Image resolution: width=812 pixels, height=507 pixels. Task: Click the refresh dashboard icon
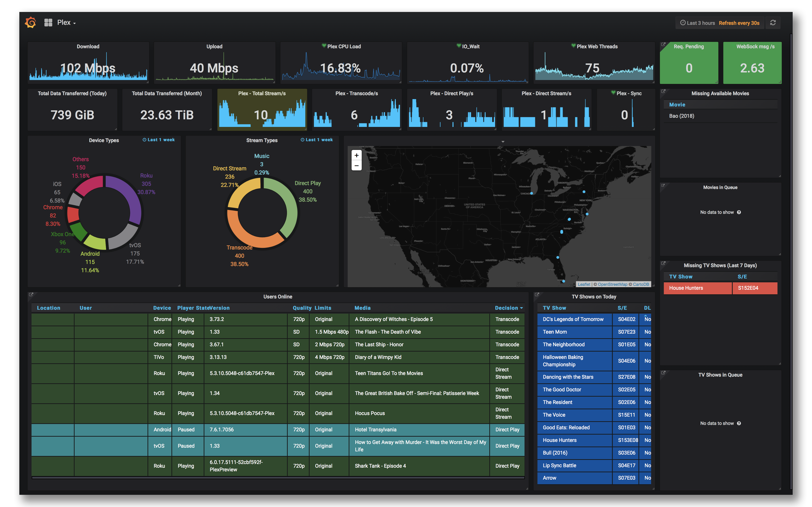coord(773,23)
